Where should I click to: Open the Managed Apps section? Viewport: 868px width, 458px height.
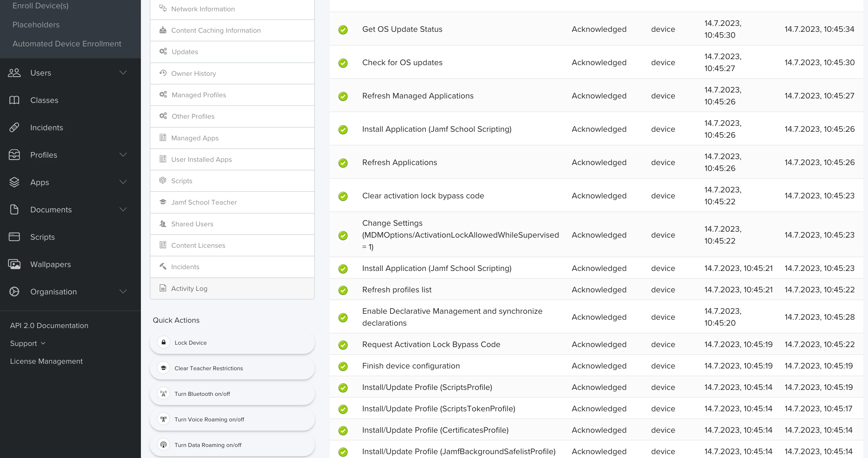pyautogui.click(x=232, y=138)
